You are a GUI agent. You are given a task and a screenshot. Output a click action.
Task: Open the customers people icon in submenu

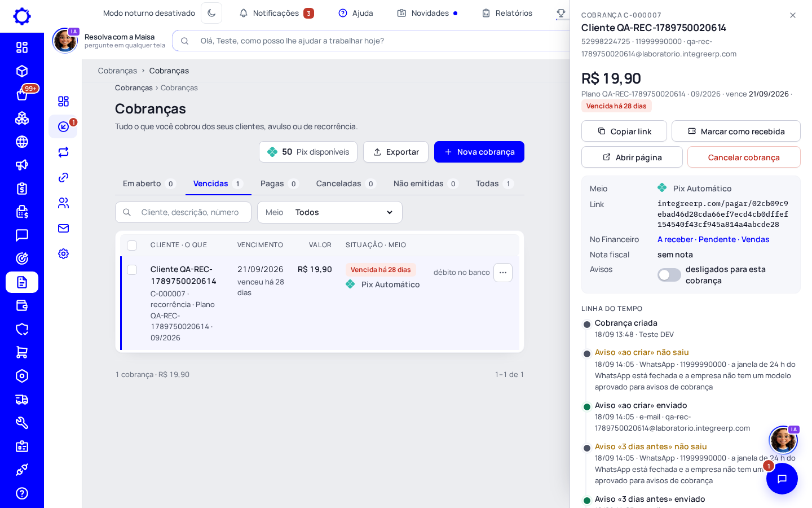63,203
